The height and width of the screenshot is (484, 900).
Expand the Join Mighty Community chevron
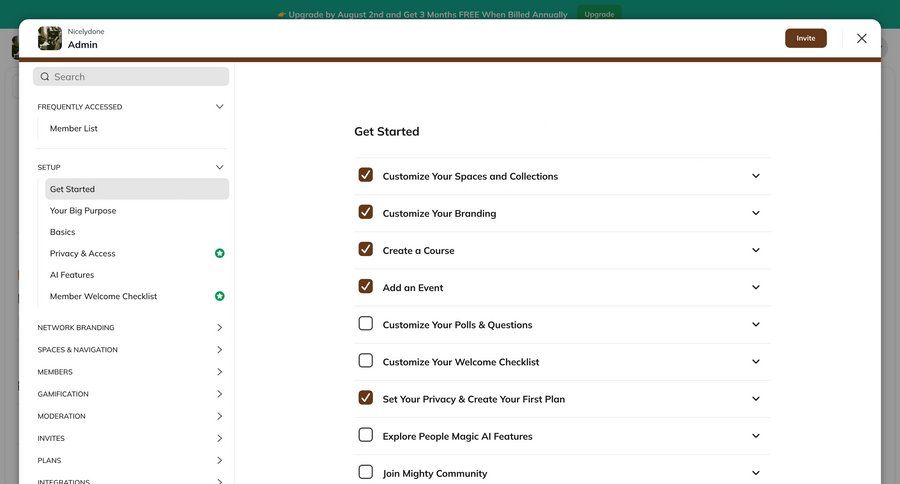point(756,473)
